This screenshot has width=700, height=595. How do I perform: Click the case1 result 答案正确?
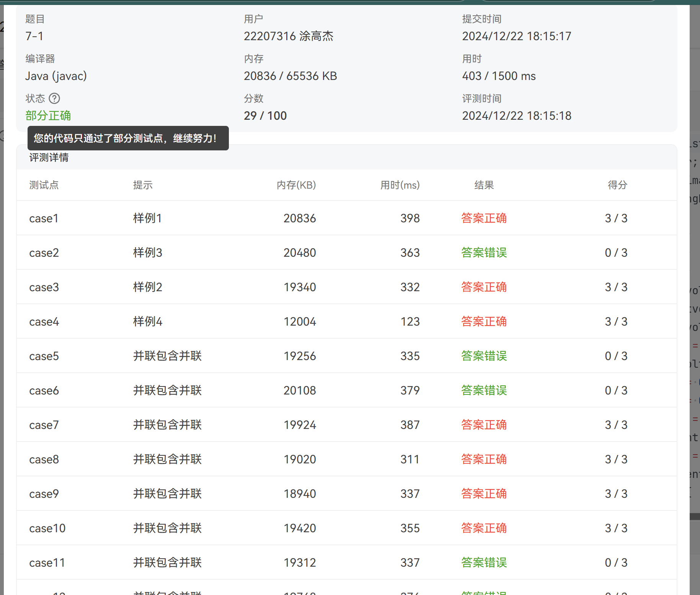484,218
